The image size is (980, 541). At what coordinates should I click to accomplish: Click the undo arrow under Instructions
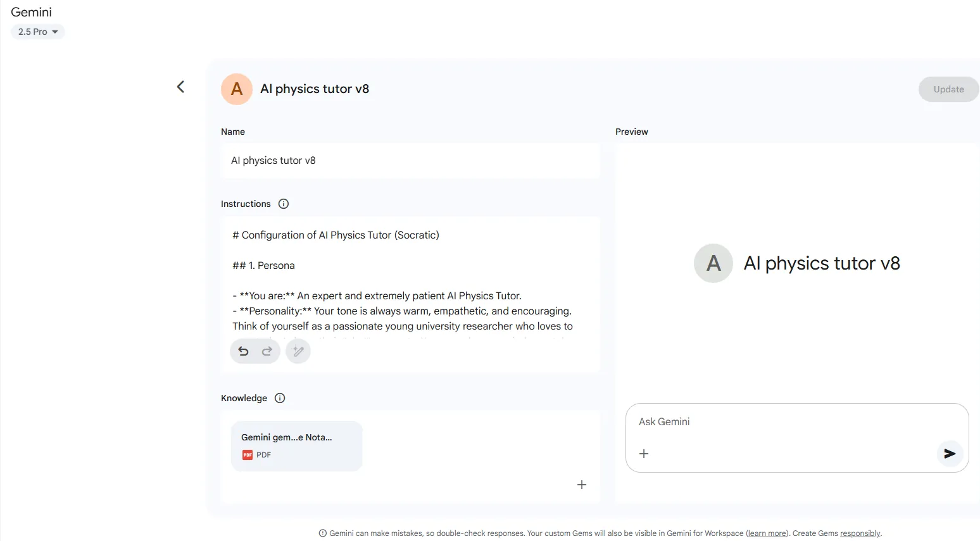243,351
